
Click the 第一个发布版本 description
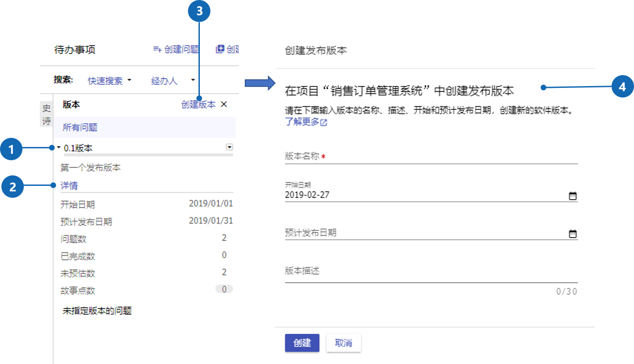click(x=91, y=168)
